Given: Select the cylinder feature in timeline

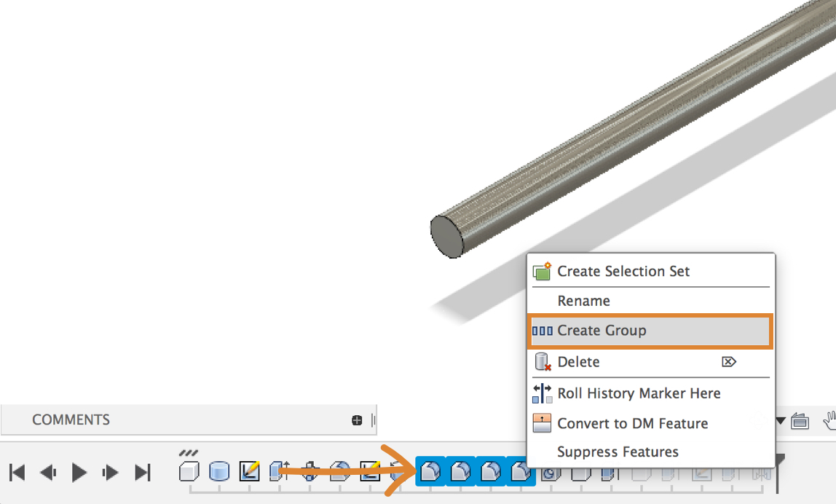Looking at the screenshot, I should tap(219, 471).
